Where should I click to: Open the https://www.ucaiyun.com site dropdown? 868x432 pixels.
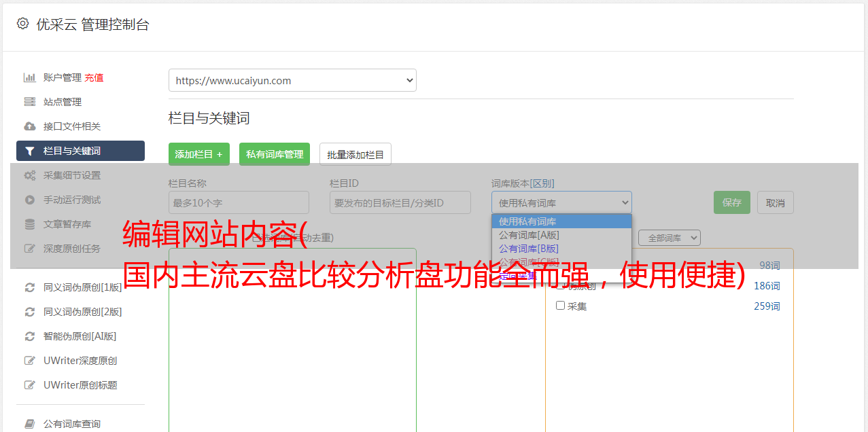292,80
